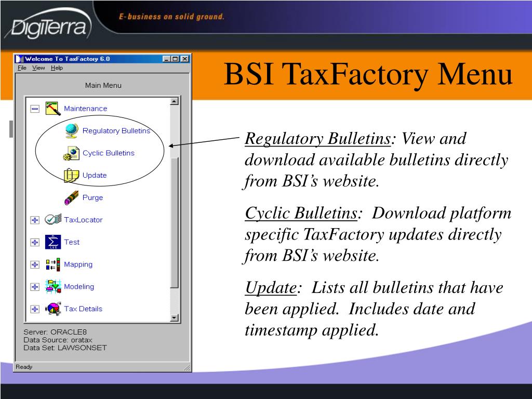Select the Test label
532x399 pixels.
(x=72, y=242)
